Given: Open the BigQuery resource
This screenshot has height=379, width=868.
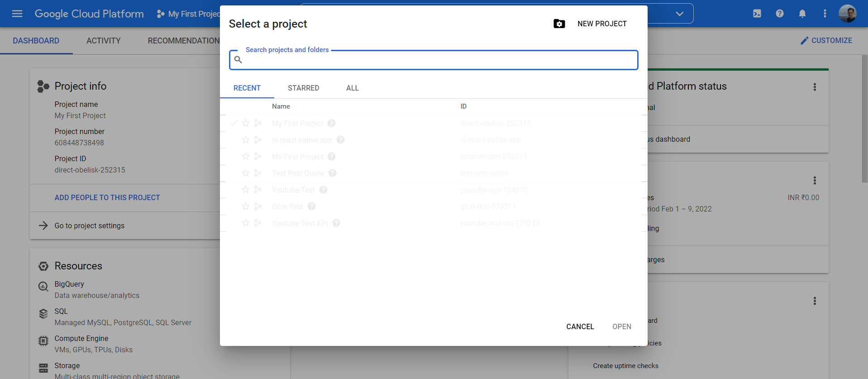Looking at the screenshot, I should coord(69,284).
